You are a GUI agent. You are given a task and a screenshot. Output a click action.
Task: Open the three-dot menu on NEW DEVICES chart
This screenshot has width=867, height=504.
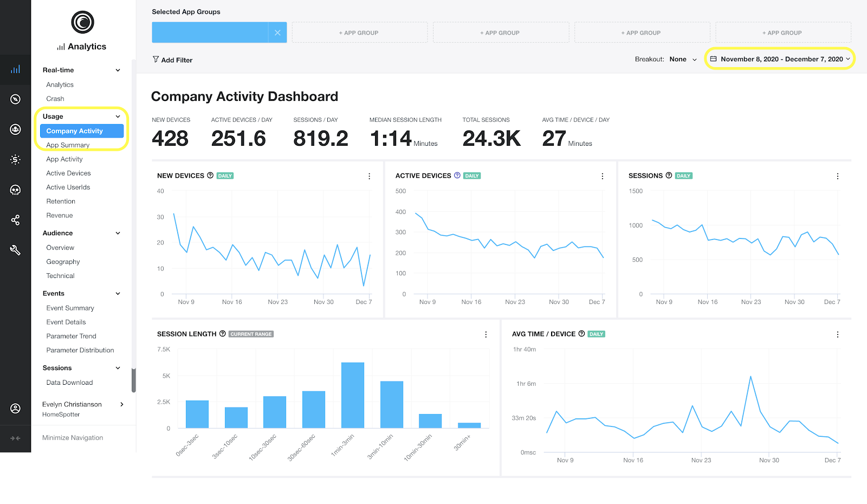point(369,176)
